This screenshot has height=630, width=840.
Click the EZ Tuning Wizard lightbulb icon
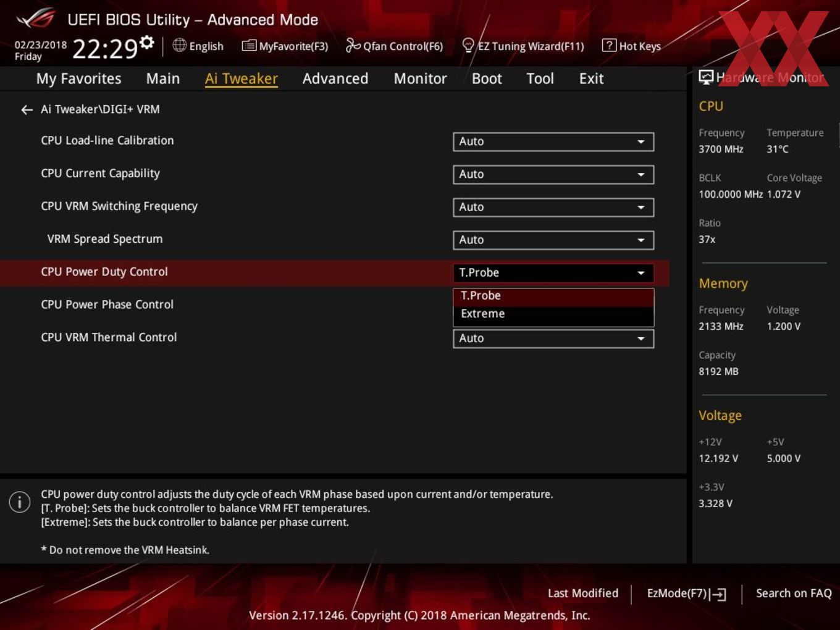[x=468, y=45]
